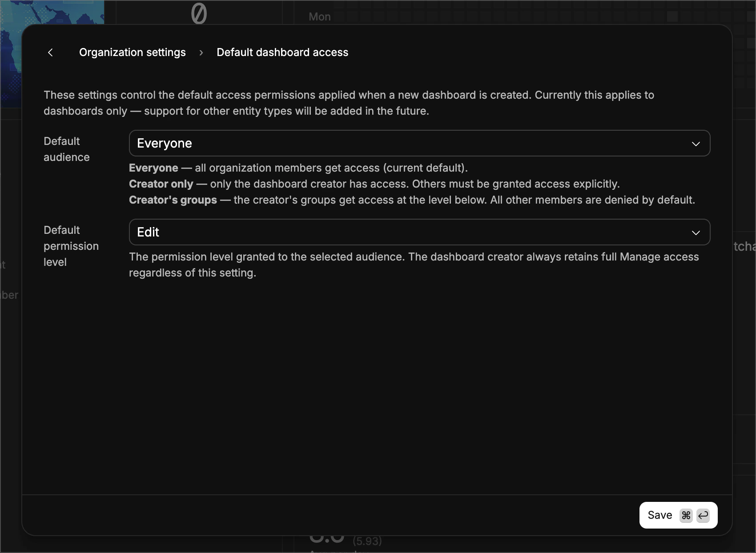Click the ⌘ command badge on the Save button
The width and height of the screenshot is (756, 553).
(x=686, y=515)
